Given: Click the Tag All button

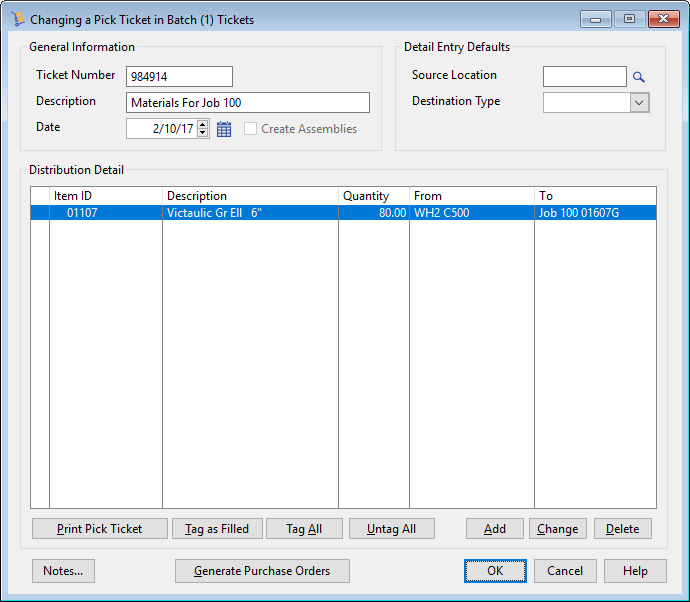Looking at the screenshot, I should point(304,529).
